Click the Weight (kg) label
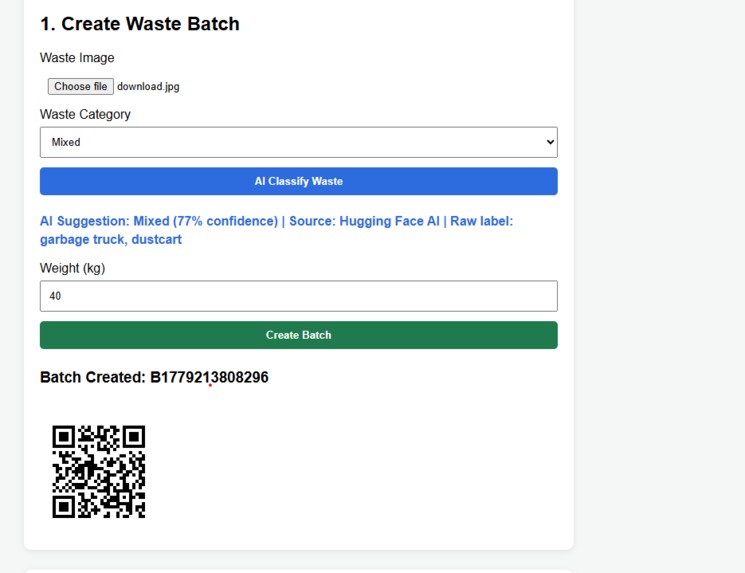Image resolution: width=745 pixels, height=573 pixels. click(72, 268)
